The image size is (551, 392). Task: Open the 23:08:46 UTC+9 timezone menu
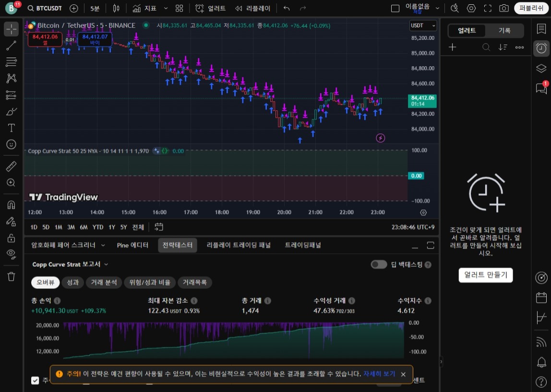413,227
